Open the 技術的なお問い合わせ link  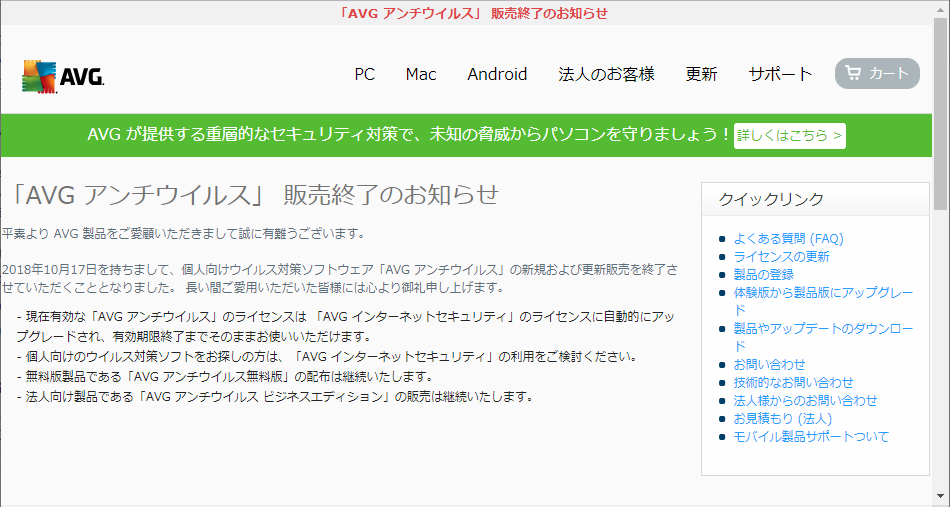[793, 382]
